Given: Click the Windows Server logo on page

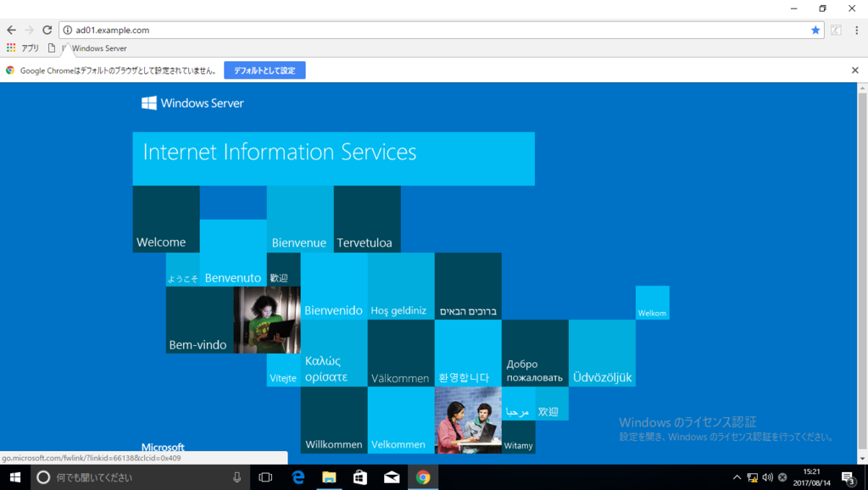Looking at the screenshot, I should (x=192, y=103).
